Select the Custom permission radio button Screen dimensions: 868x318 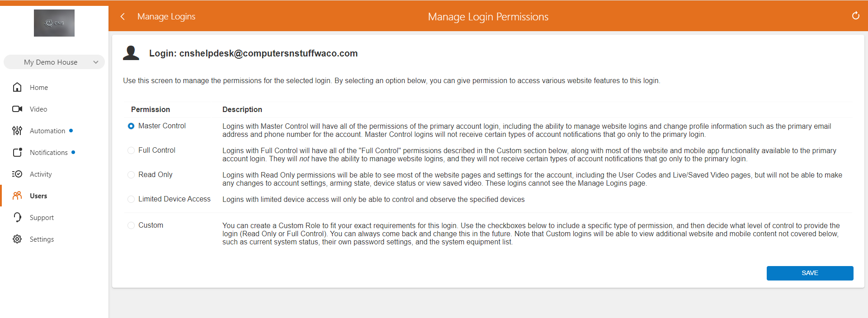click(131, 225)
